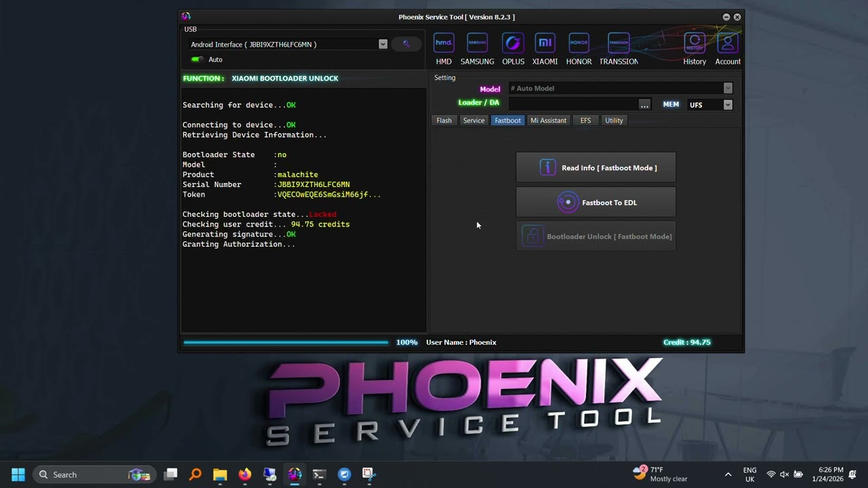Click the Granting Authorization... log line
The width and height of the screenshot is (868, 488).
pyautogui.click(x=239, y=244)
